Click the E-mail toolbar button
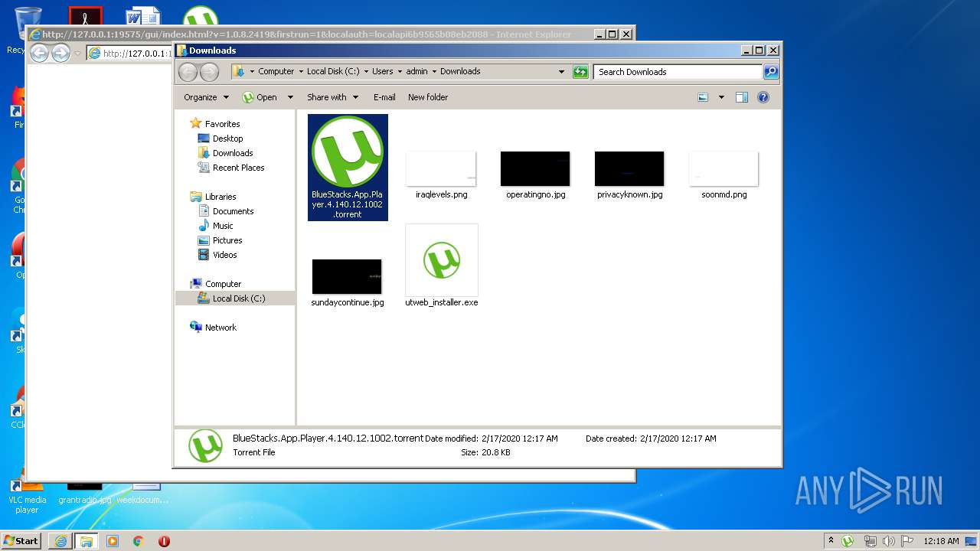 (x=384, y=97)
